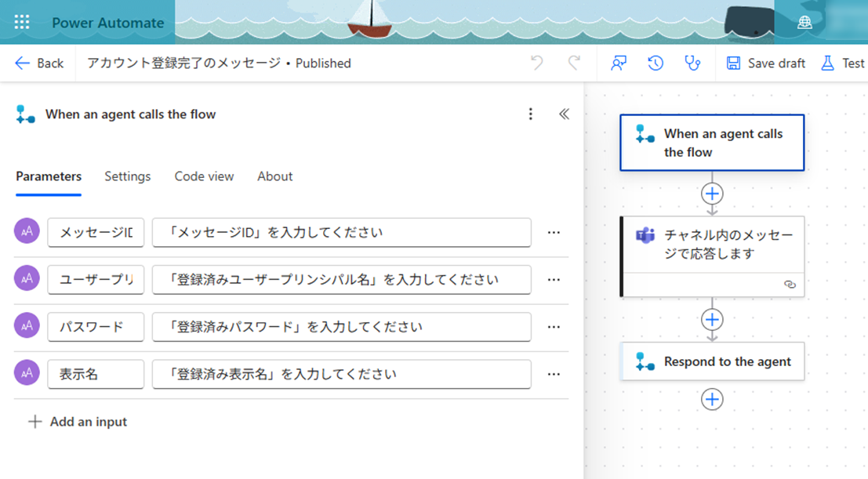Go back with the Back button
Viewport: 868px width, 479px height.
[x=38, y=64]
